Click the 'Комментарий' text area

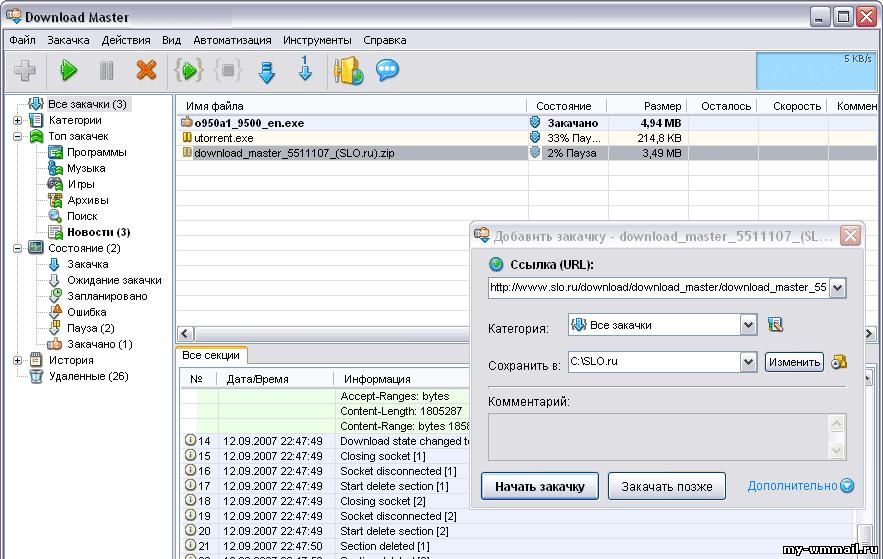(658, 437)
